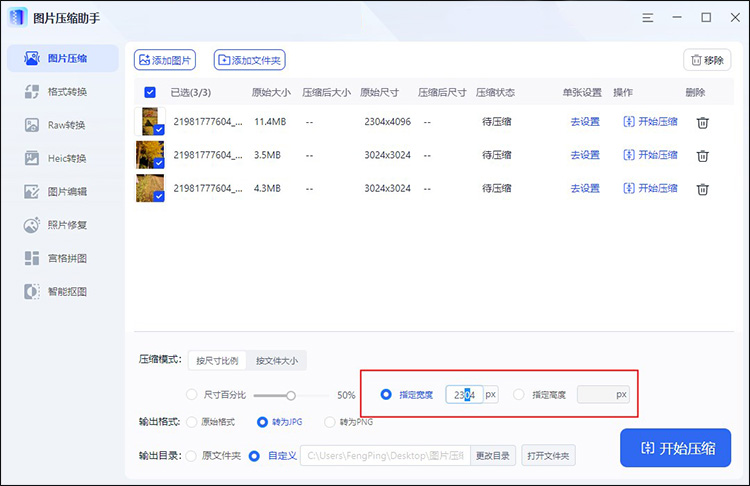750x486 pixels.
Task: Open the 图片编辑 sidebar section
Action: pos(63,191)
